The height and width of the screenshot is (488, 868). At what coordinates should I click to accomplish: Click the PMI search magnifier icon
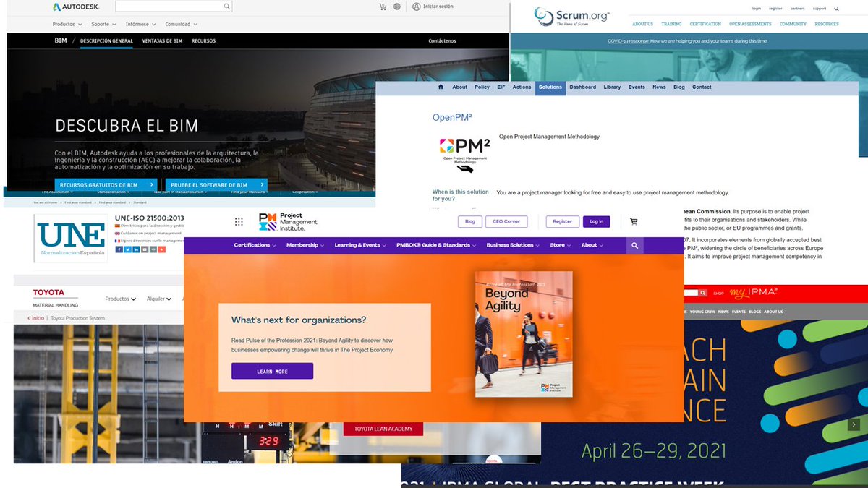[x=634, y=246]
